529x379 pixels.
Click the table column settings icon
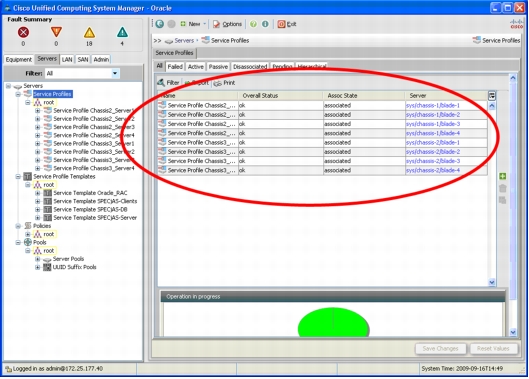[x=492, y=96]
